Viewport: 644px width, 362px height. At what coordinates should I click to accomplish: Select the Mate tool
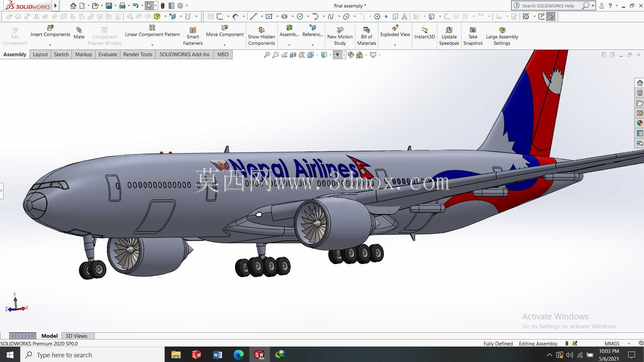79,33
